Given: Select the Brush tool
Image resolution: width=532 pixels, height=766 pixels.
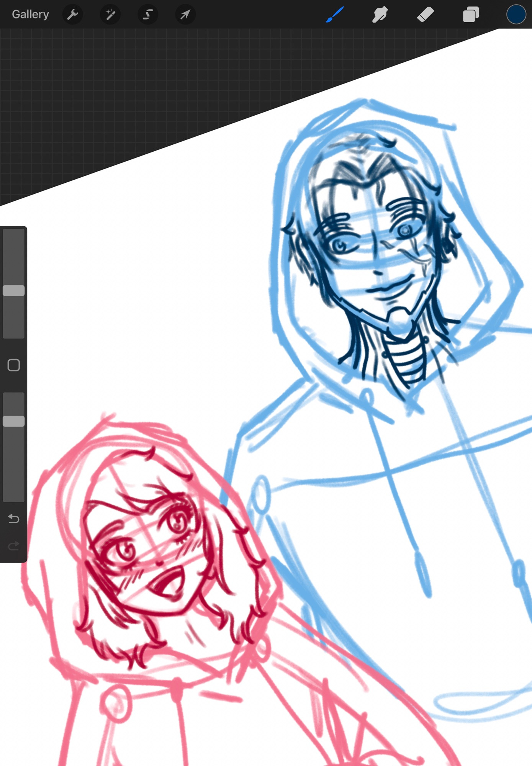Looking at the screenshot, I should (335, 15).
